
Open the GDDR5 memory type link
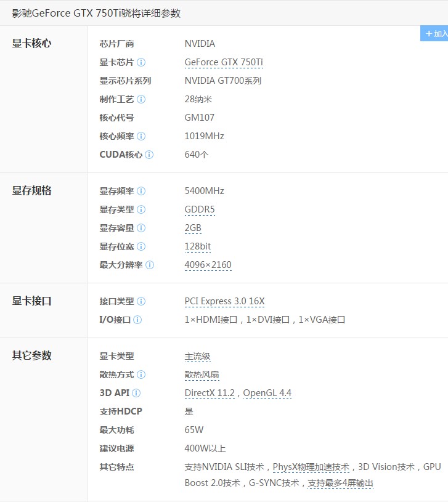(x=200, y=209)
